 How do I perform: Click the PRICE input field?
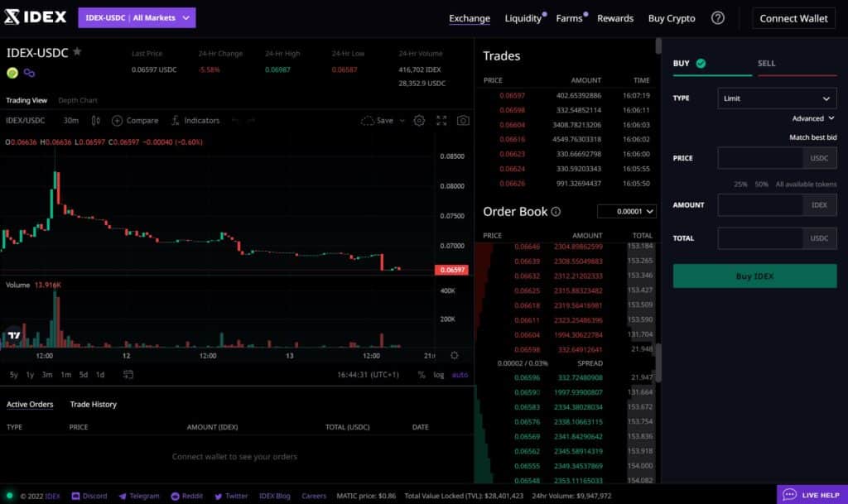coord(760,158)
